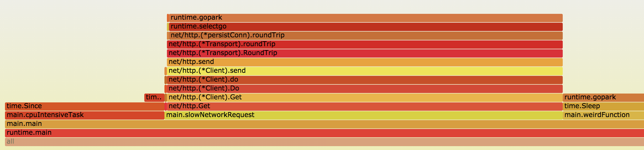This screenshot has width=644, height=150.
Task: Zoom into the main.main frame
Action: [x=324, y=124]
